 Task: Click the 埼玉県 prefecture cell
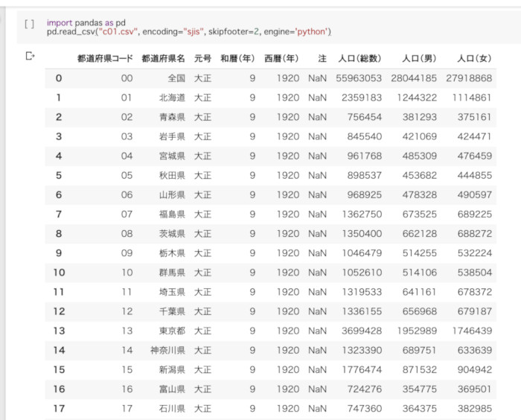(172, 293)
